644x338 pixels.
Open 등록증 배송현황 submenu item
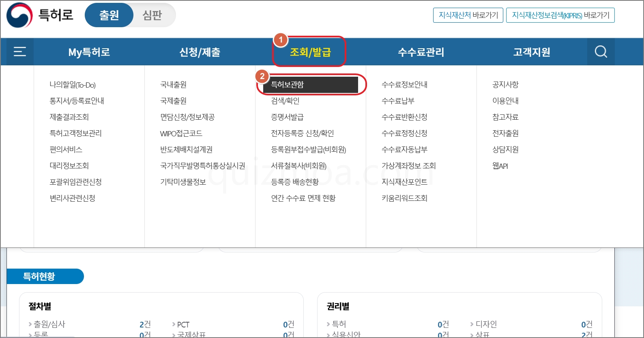pyautogui.click(x=295, y=182)
